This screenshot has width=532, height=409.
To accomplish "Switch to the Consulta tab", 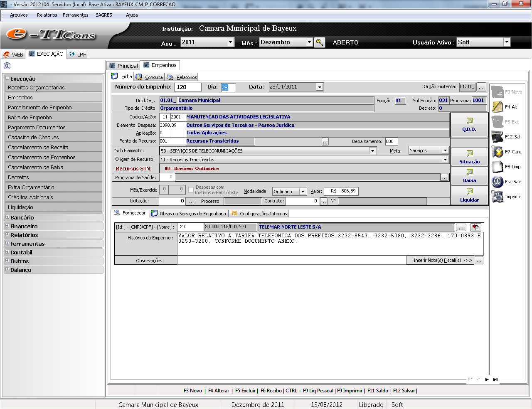I will (150, 77).
